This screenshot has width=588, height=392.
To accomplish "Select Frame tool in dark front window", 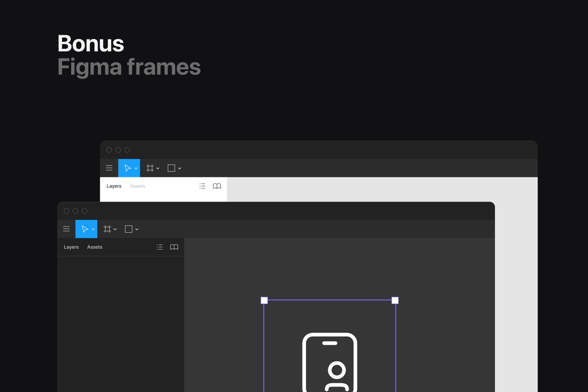I will pos(107,229).
